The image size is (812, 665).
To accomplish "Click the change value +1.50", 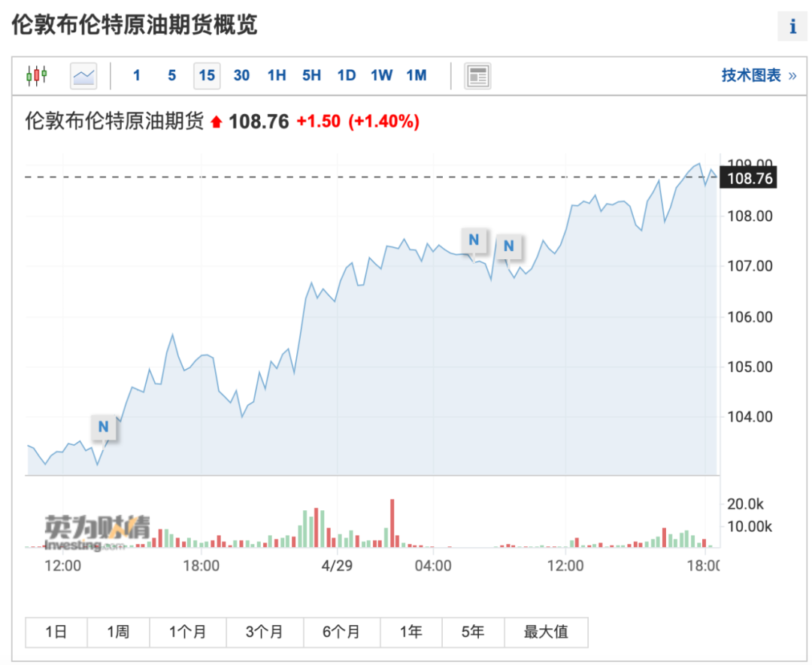I will [319, 122].
